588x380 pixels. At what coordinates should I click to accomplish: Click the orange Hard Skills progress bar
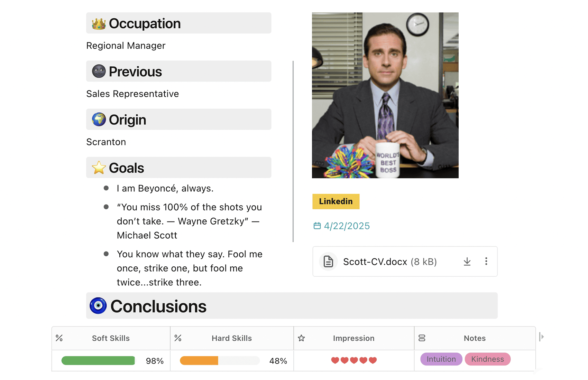click(199, 361)
